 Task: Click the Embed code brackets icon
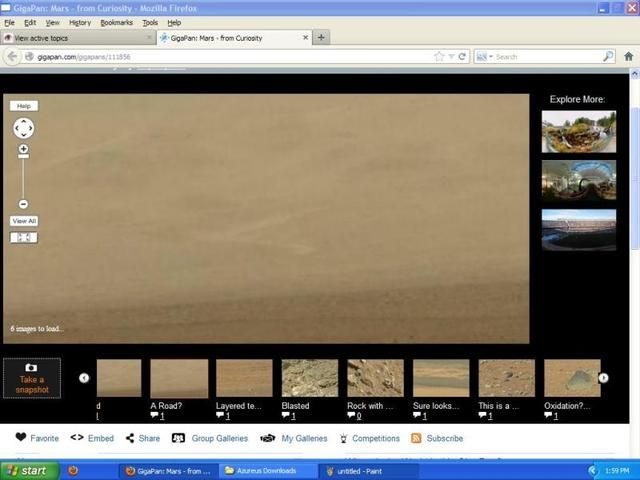coord(77,438)
